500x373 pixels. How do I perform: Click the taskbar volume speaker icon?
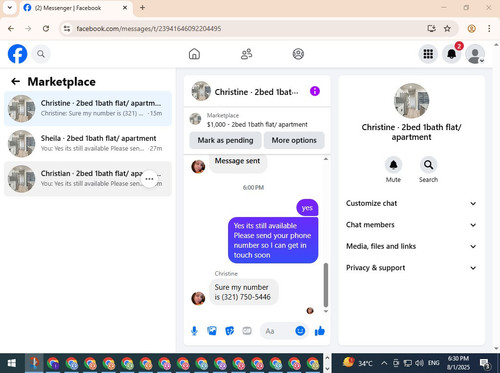coord(419,363)
